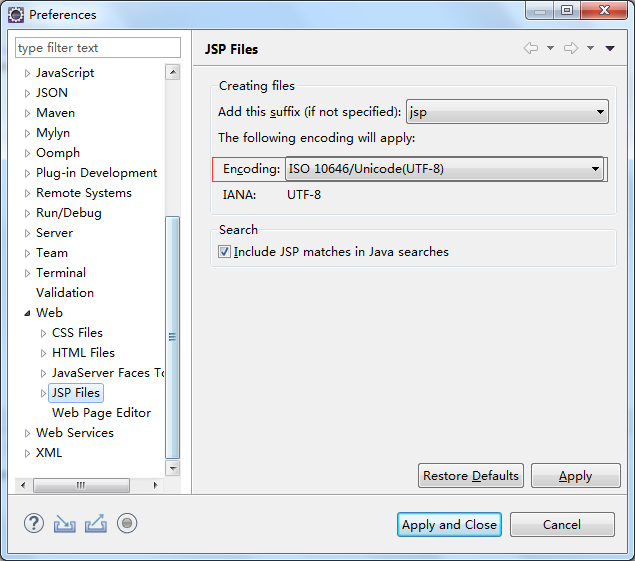Click the tree scroll up arrow
Viewport: 635px width, 561px height.
point(173,72)
